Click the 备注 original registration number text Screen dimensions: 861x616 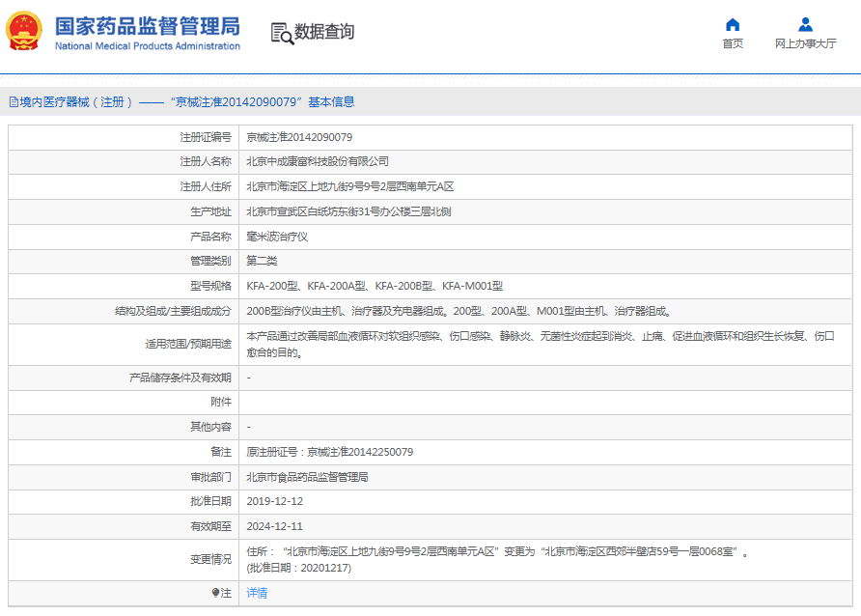tap(330, 452)
